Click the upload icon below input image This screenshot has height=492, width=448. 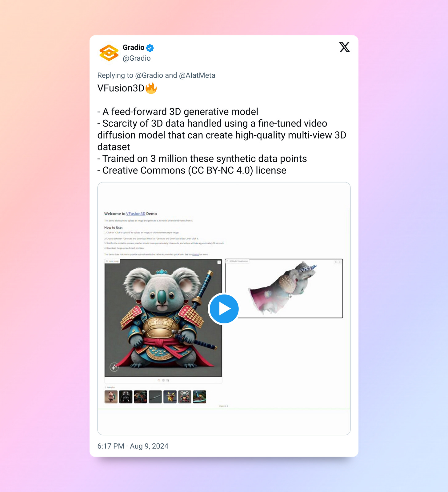[159, 380]
